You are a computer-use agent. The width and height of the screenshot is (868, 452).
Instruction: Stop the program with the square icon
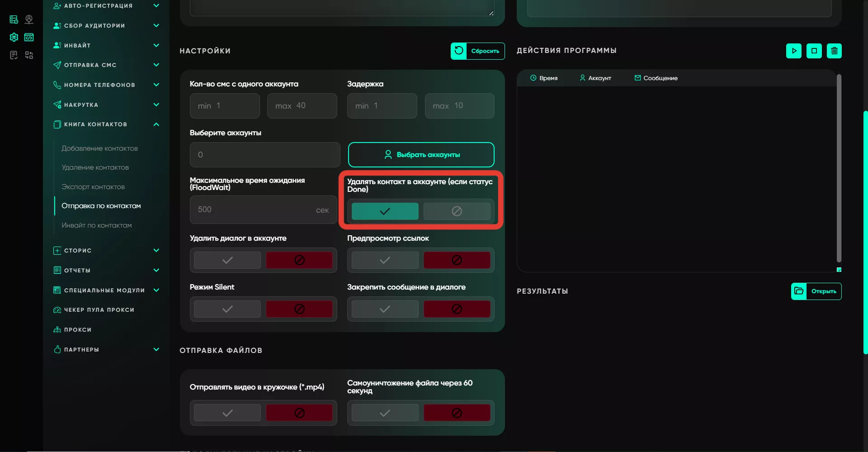pyautogui.click(x=814, y=51)
